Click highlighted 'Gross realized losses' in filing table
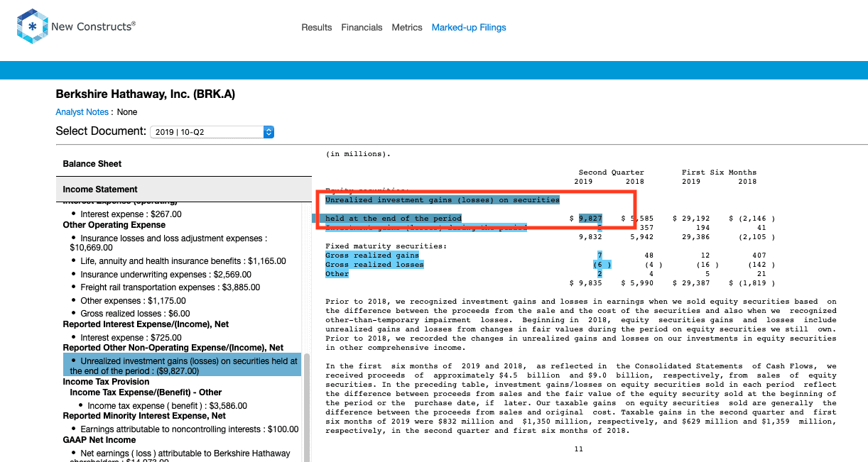 [x=374, y=265]
